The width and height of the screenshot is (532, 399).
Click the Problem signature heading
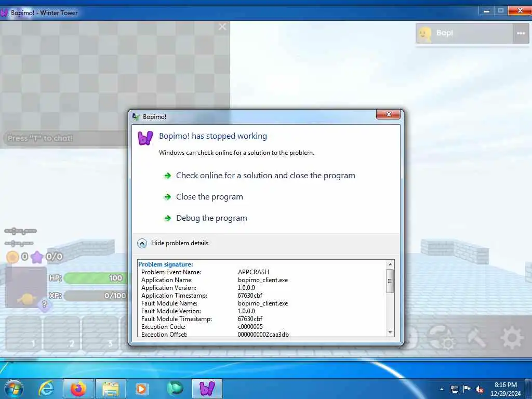(166, 264)
